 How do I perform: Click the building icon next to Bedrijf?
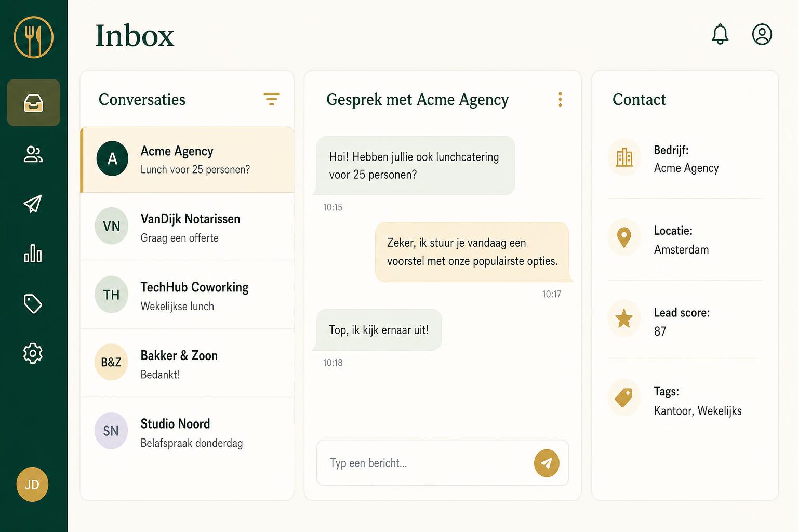624,157
